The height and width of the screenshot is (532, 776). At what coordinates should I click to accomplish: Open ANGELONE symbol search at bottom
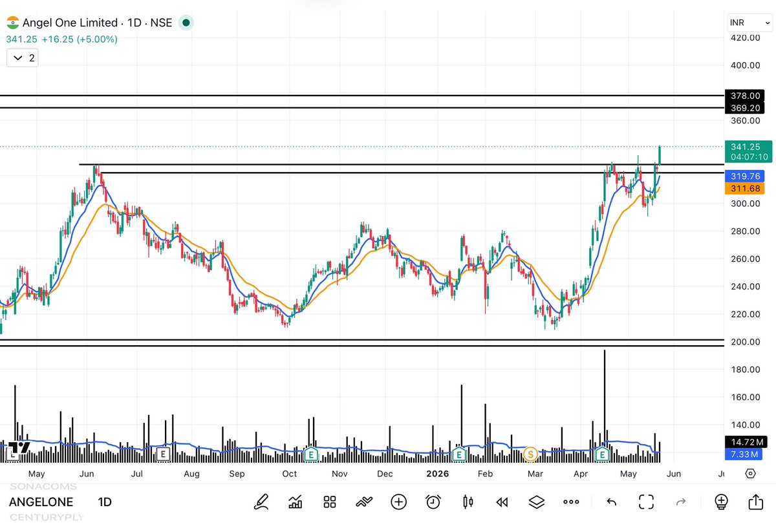(41, 502)
